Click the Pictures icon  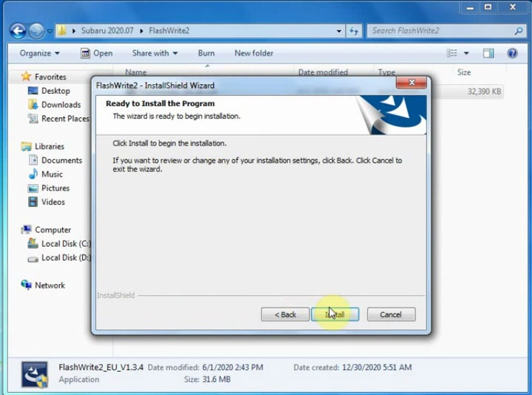point(33,188)
